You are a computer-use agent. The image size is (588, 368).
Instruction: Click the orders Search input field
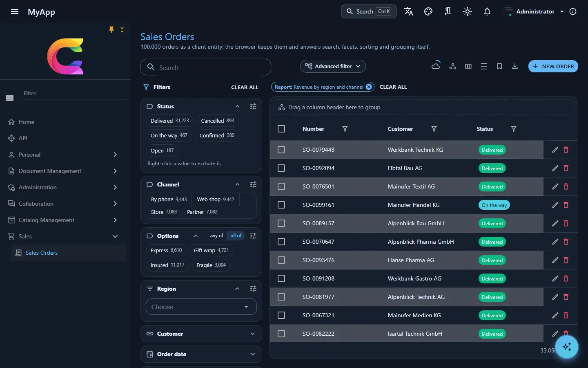pos(206,67)
